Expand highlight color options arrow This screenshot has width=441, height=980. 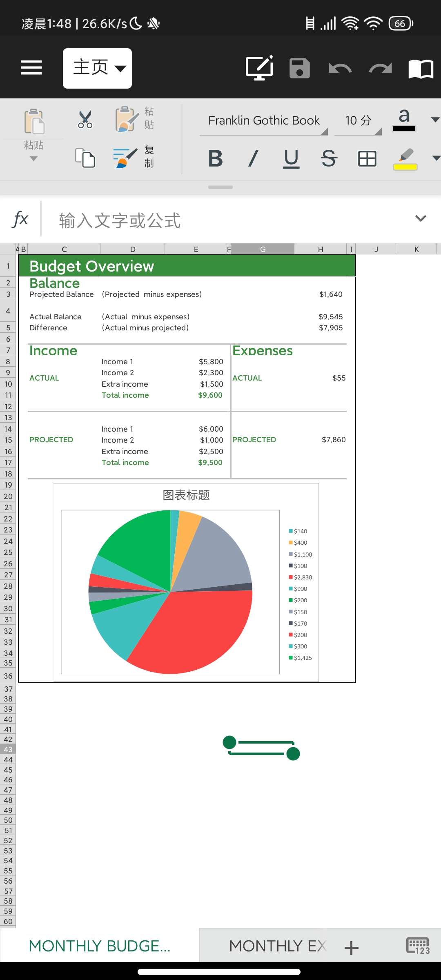coord(436,158)
